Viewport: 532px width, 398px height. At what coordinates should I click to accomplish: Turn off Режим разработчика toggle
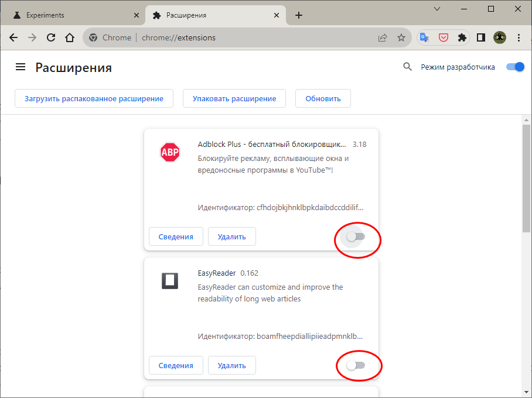coord(516,67)
